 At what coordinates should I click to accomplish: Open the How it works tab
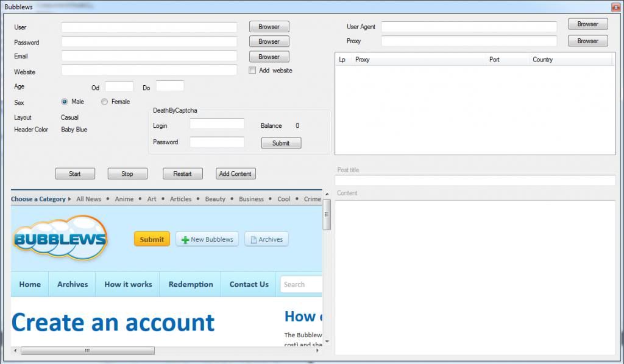click(x=128, y=284)
